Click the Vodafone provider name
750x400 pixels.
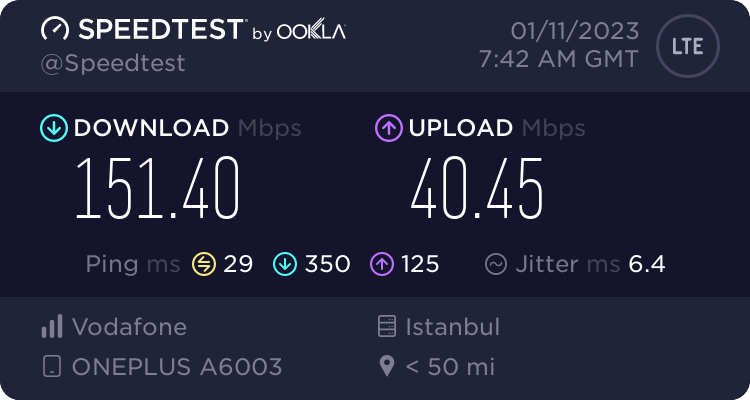point(129,327)
